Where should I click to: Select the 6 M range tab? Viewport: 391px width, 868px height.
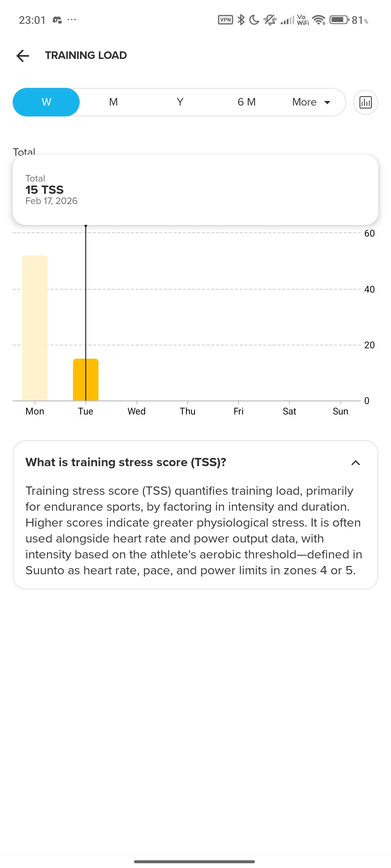[247, 102]
